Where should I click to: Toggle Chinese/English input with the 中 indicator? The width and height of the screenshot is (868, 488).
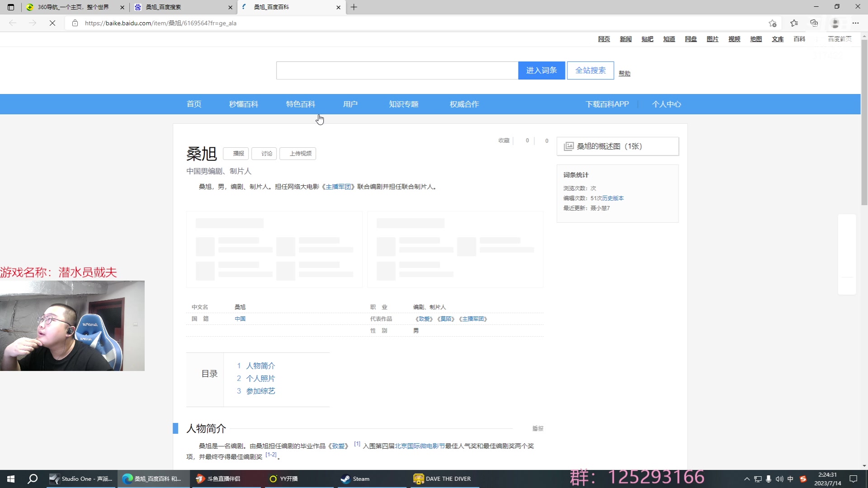tap(791, 479)
